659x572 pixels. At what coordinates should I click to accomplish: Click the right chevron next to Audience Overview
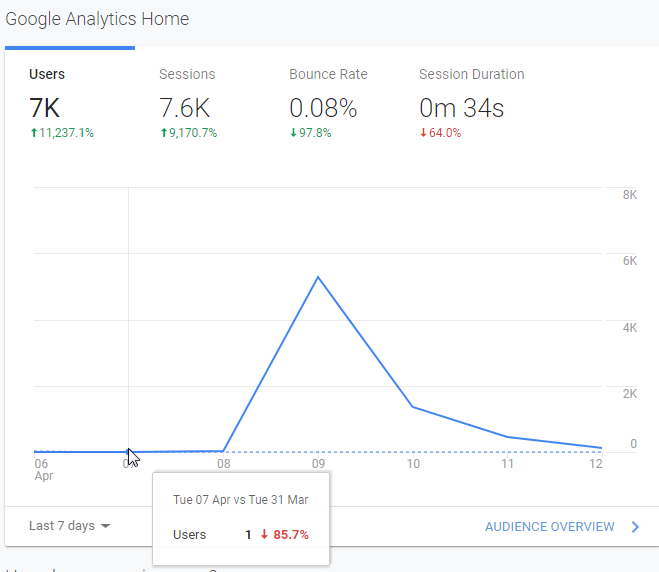635,526
